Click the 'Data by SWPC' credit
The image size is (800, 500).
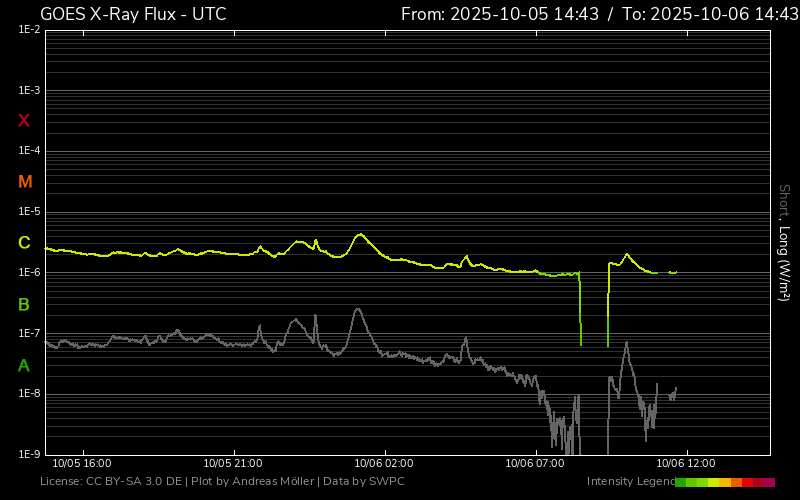point(364,482)
